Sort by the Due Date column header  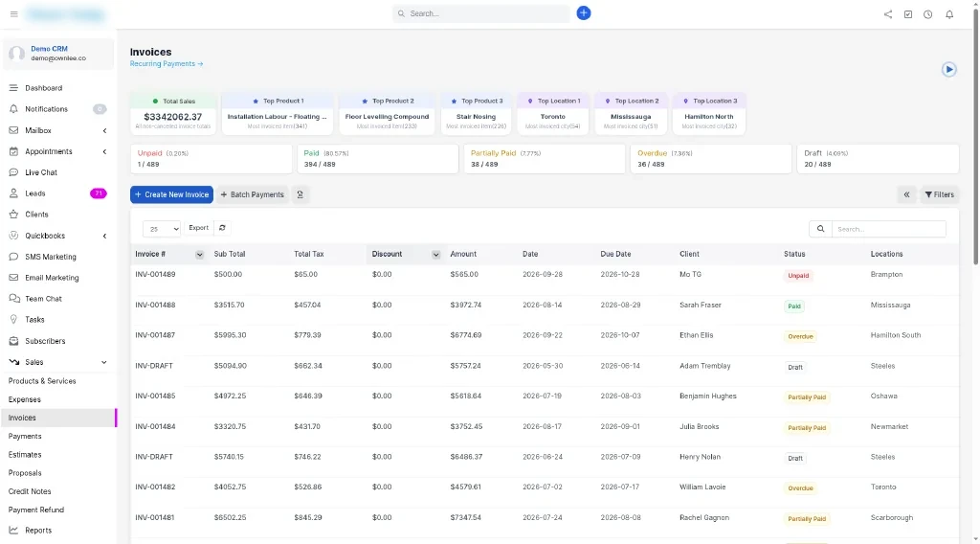click(x=615, y=255)
